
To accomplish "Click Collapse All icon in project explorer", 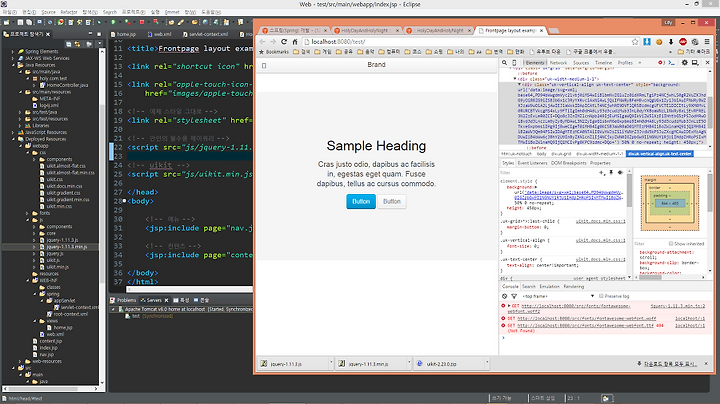I will [x=68, y=44].
